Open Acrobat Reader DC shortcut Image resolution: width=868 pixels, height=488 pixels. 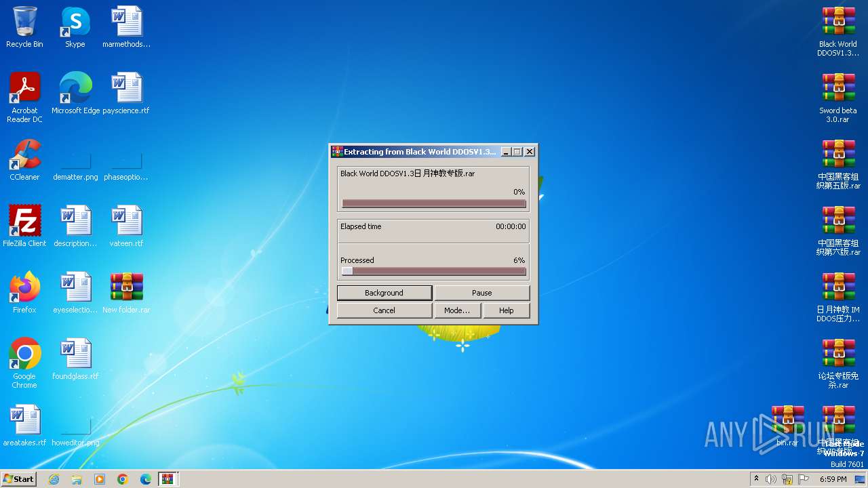pyautogui.click(x=24, y=98)
